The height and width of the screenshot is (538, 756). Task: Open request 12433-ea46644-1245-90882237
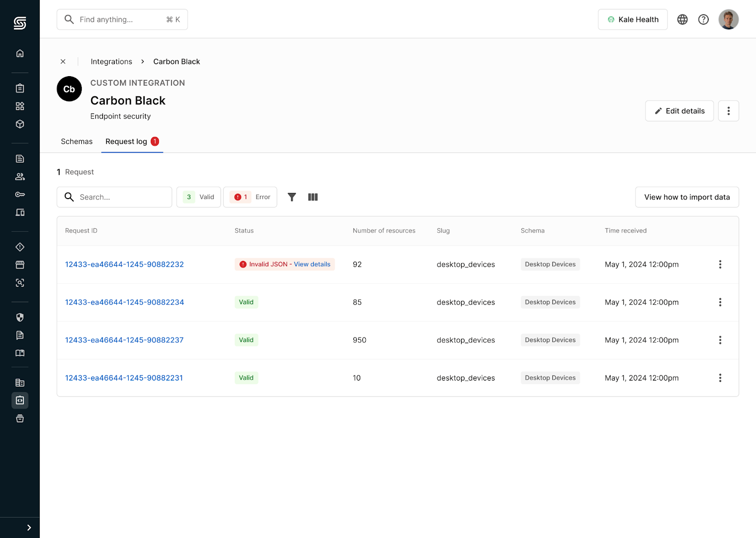[124, 340]
